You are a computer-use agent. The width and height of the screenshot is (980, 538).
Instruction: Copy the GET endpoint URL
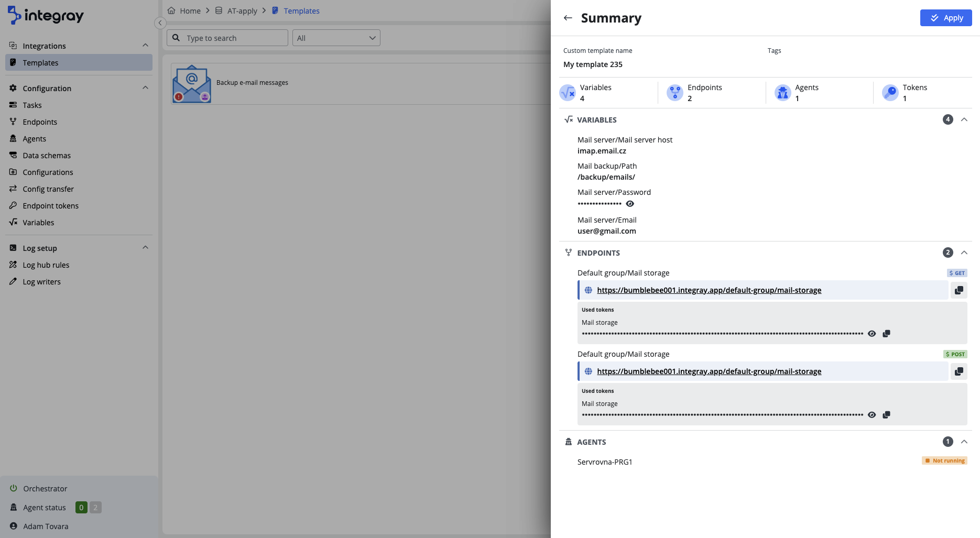959,290
